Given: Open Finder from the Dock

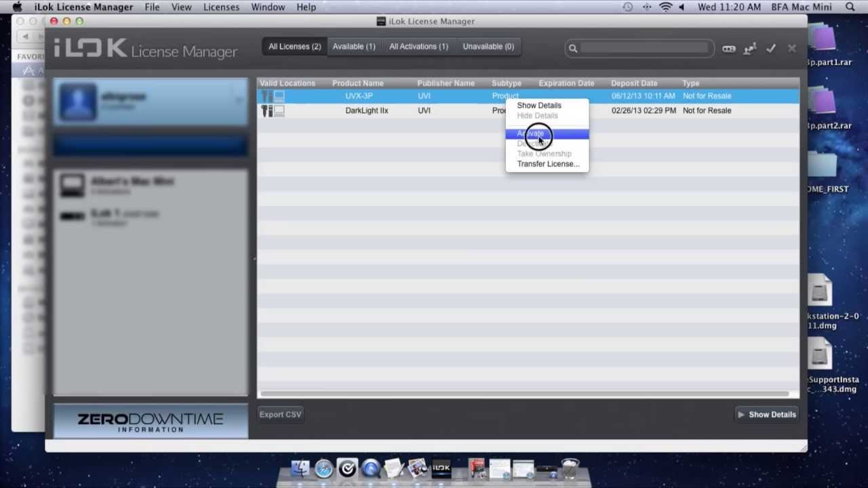Looking at the screenshot, I should click(300, 468).
